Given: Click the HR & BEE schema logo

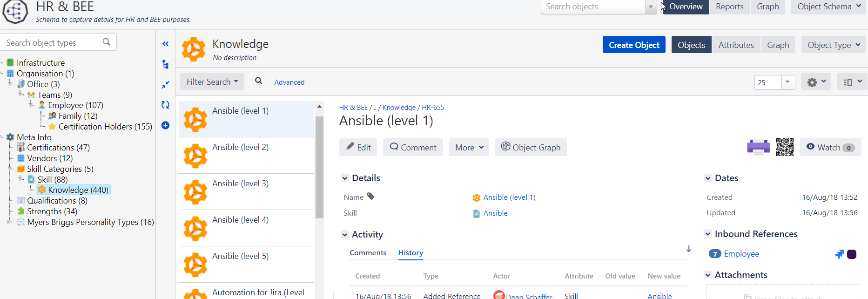Looking at the screenshot, I should coord(15,11).
